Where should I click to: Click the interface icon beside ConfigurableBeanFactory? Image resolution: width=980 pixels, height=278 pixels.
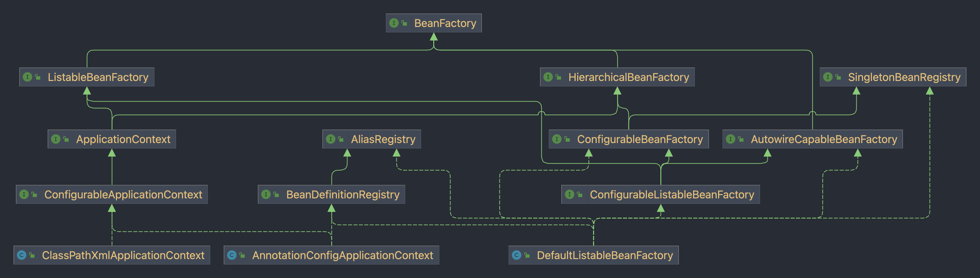[x=557, y=139]
